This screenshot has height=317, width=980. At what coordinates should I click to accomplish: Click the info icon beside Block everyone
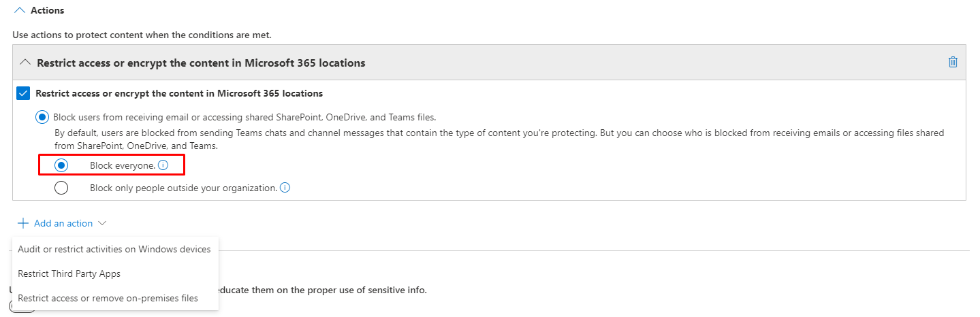click(x=163, y=165)
